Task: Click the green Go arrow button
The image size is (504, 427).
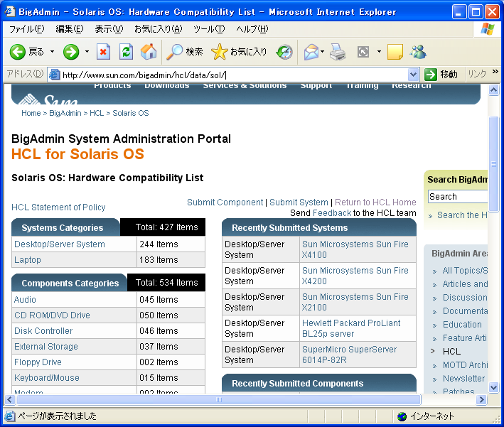Action: [430, 75]
